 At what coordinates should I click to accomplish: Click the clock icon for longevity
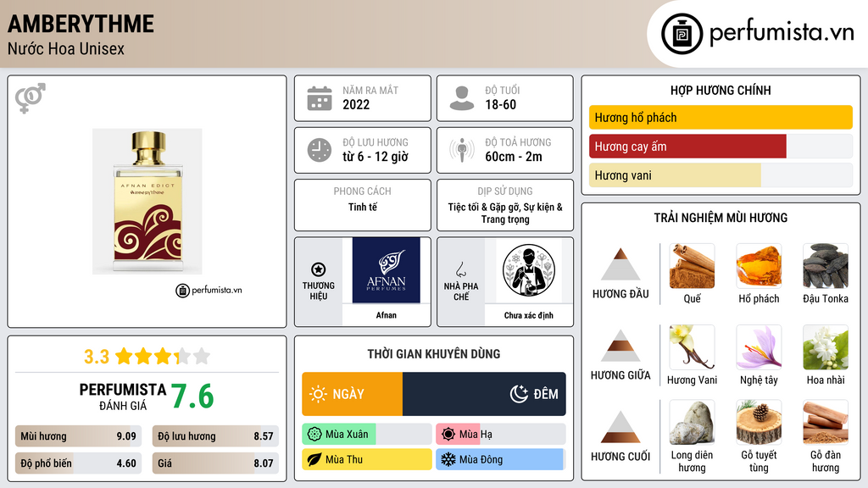(320, 150)
